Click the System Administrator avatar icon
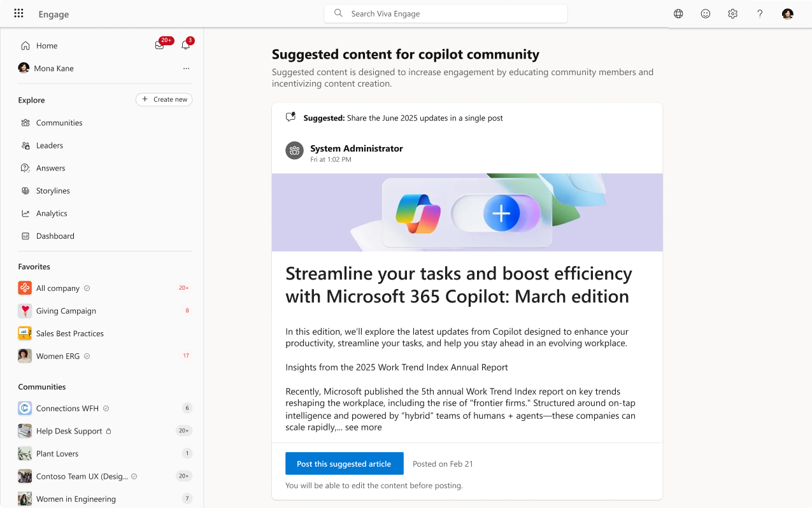The image size is (812, 508). tap(294, 151)
